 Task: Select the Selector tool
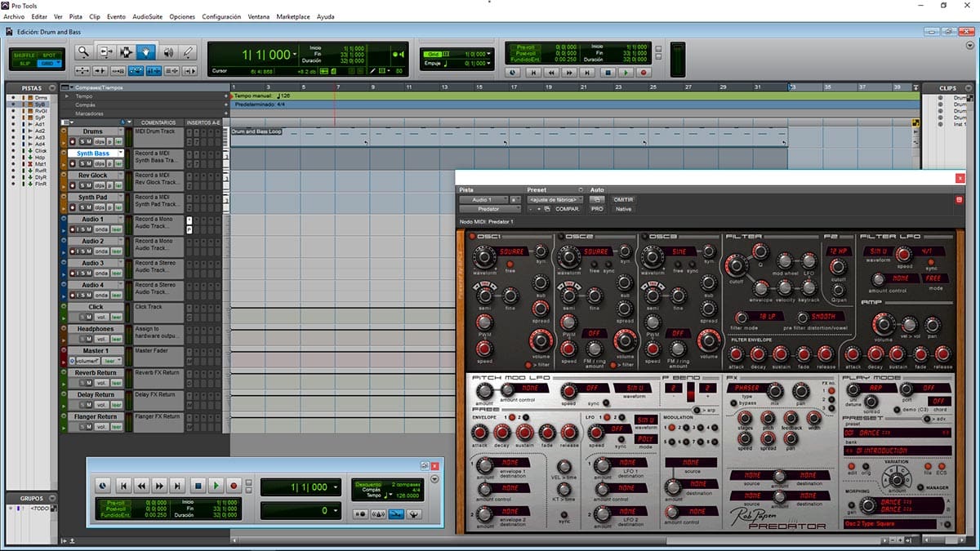tap(126, 51)
